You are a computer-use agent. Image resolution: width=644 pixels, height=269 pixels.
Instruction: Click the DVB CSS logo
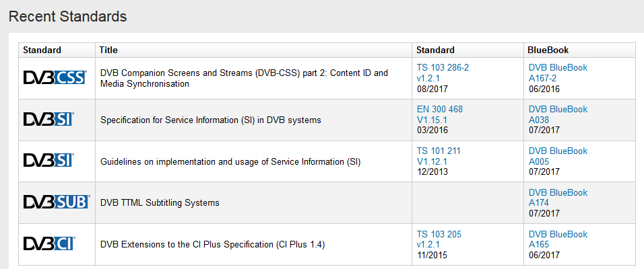(55, 78)
